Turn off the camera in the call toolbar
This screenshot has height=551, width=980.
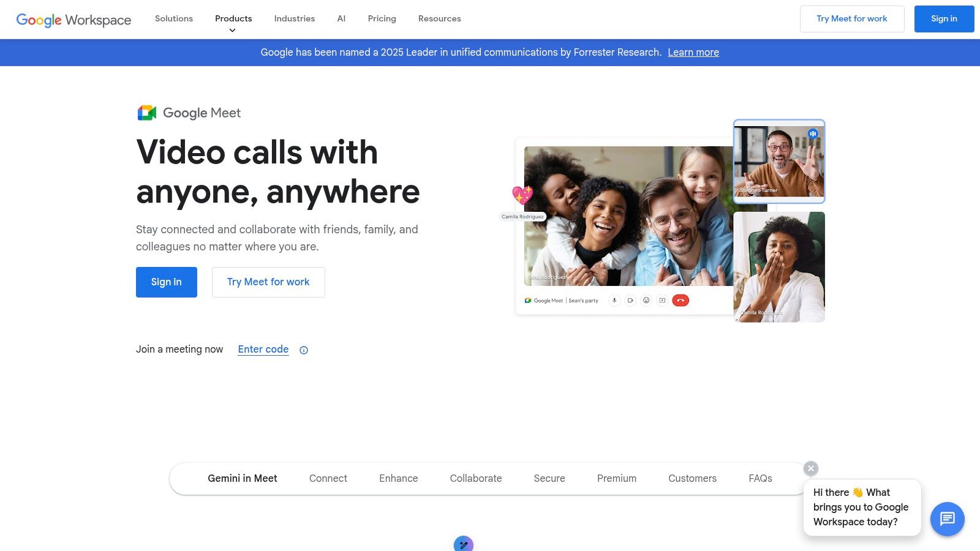pos(630,301)
